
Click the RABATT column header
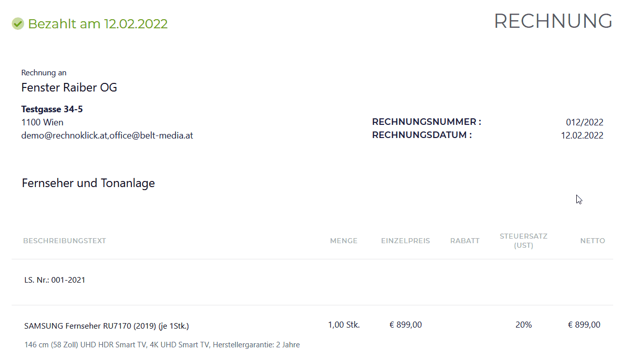pos(465,241)
